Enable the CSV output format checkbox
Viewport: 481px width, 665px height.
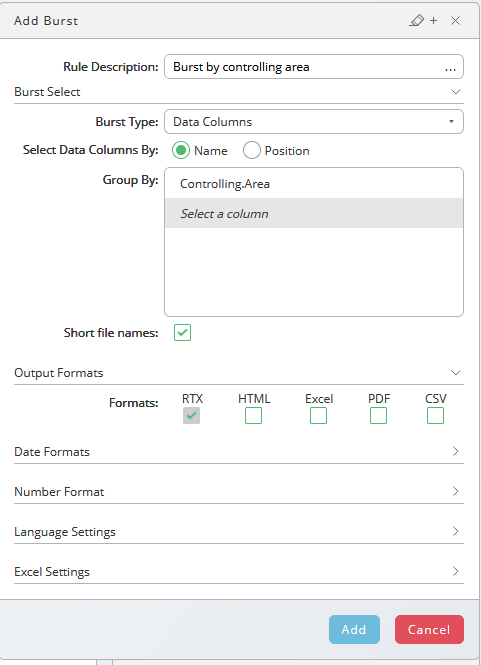tap(435, 416)
